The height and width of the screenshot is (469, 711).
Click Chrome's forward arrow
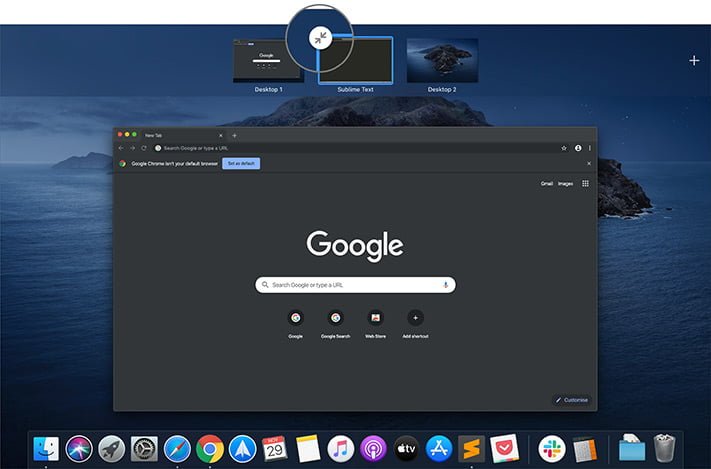[x=132, y=148]
